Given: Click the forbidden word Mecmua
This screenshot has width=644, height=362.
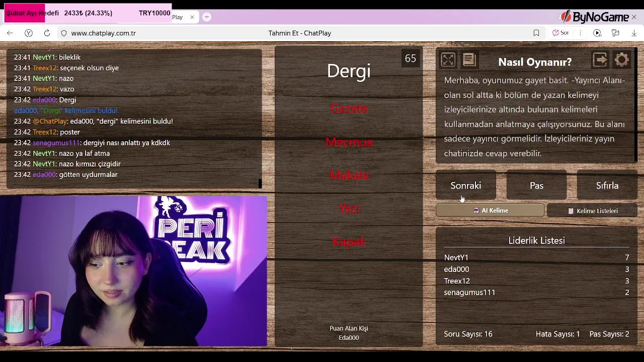Looking at the screenshot, I should pyautogui.click(x=349, y=142).
